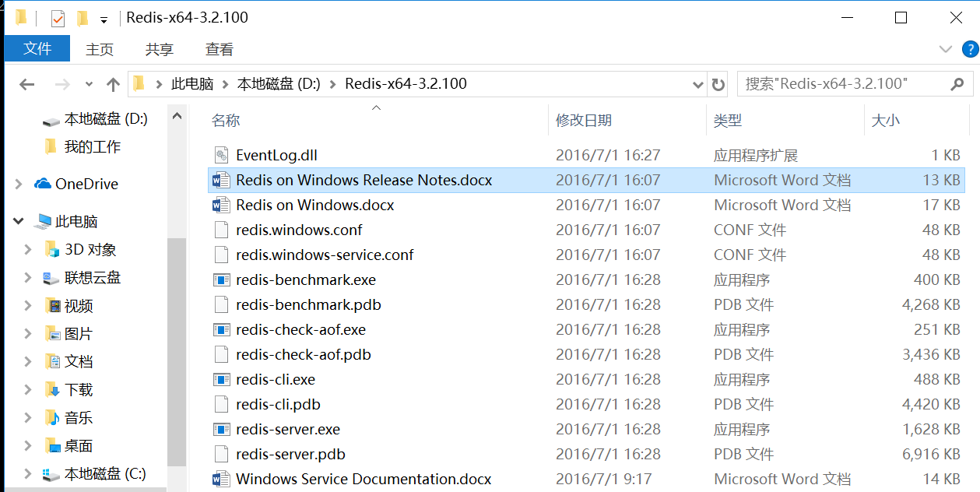The width and height of the screenshot is (980, 492).
Task: Click the Word icon of Redis on Windows Release Notes.docx
Action: pyautogui.click(x=221, y=180)
